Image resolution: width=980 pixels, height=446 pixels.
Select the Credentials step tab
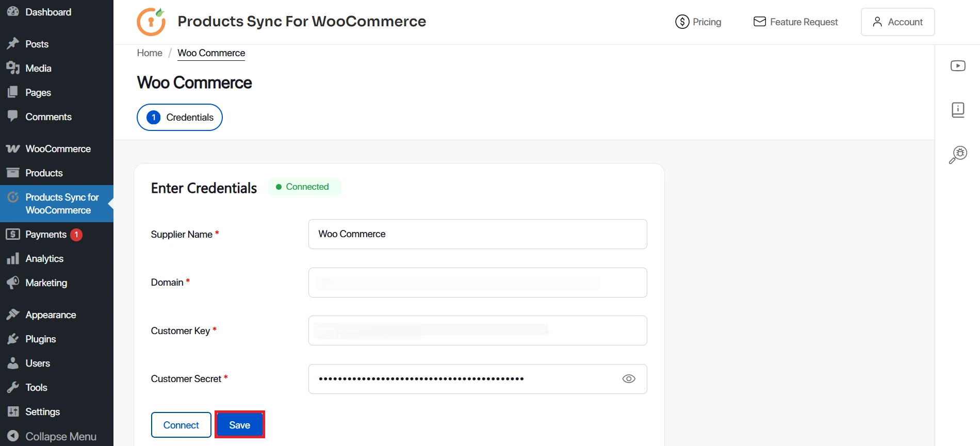point(179,118)
